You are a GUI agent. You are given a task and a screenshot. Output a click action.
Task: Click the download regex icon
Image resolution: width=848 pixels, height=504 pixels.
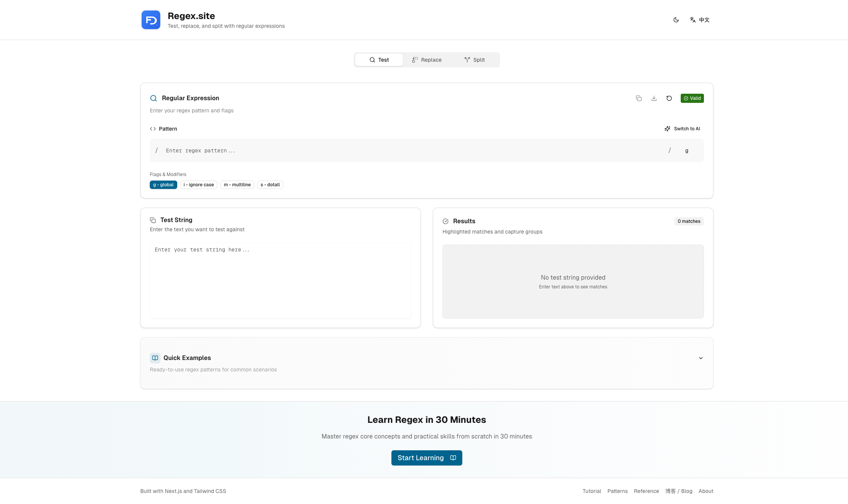pos(654,98)
